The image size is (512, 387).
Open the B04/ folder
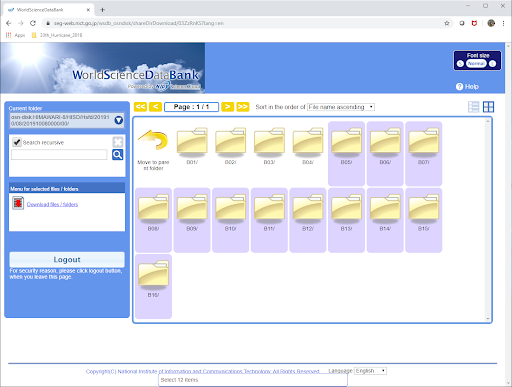[x=308, y=142]
